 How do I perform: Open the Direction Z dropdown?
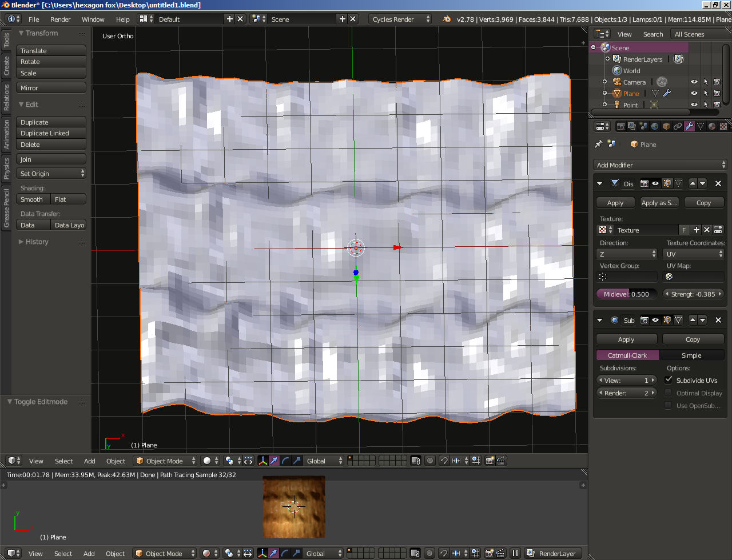627,254
